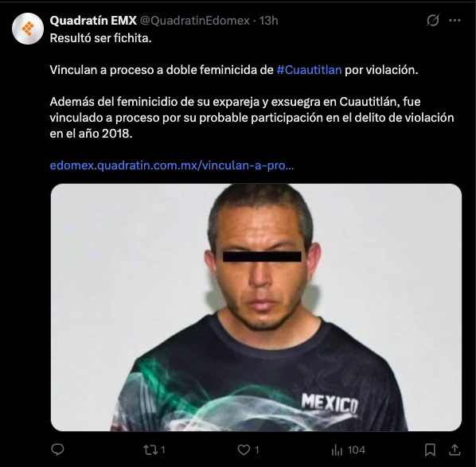This screenshot has height=467, width=476.
Task: Open the three-dot More options menu
Action: click(455, 21)
